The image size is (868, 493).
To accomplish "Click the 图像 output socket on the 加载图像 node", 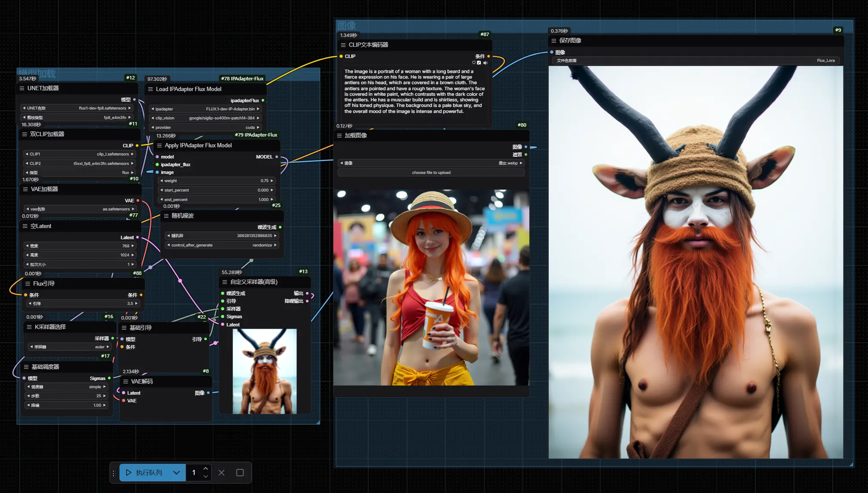I will click(526, 147).
